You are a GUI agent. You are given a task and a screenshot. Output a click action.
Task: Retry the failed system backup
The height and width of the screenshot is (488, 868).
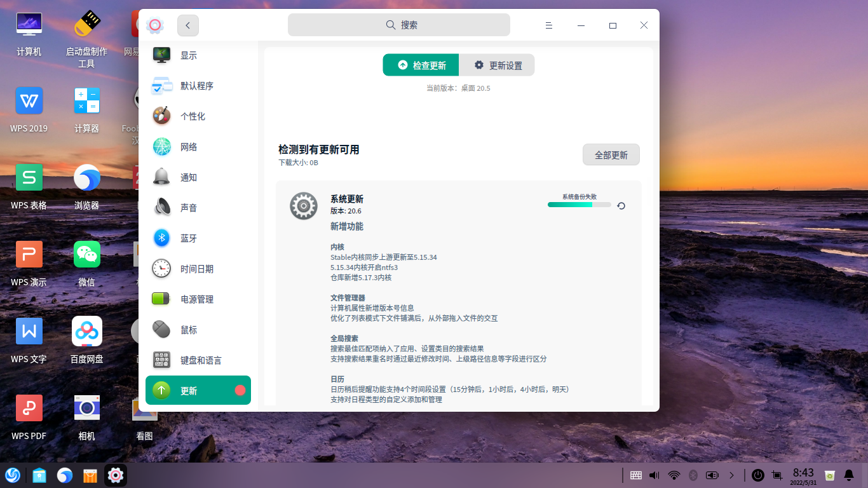621,206
